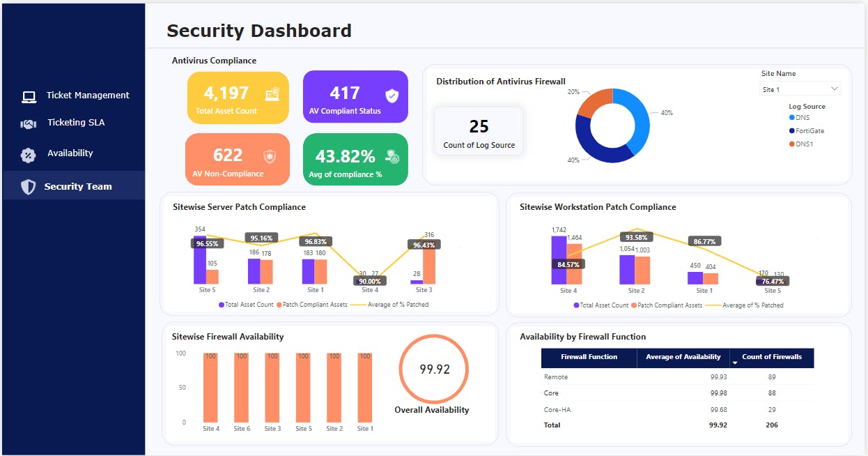Click the sort arrow on Count of Firewalls
Image resolution: width=868 pixels, height=456 pixels.
736,361
